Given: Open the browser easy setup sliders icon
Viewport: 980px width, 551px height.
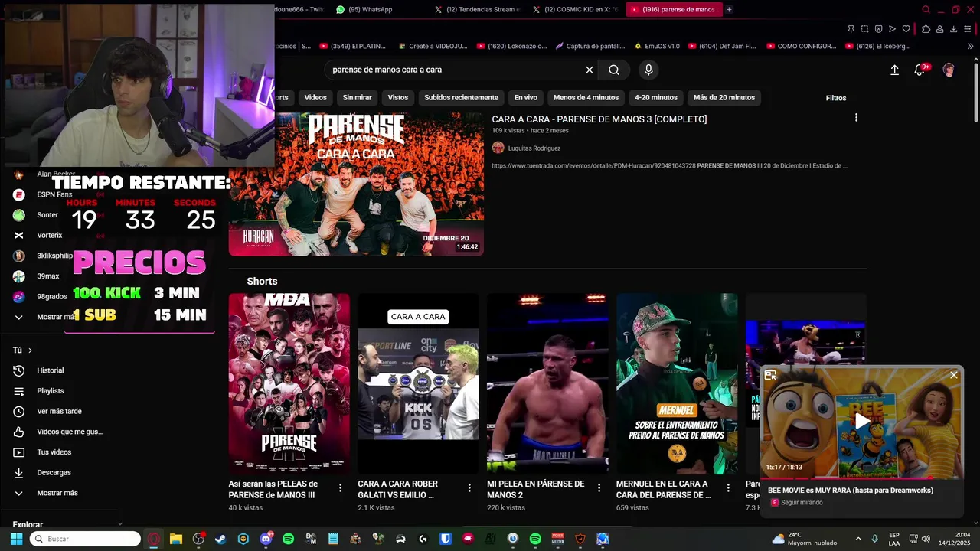Looking at the screenshot, I should (968, 29).
